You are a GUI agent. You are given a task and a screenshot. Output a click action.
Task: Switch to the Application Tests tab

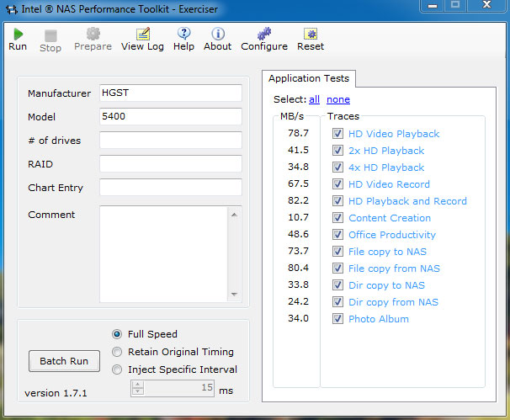(310, 78)
